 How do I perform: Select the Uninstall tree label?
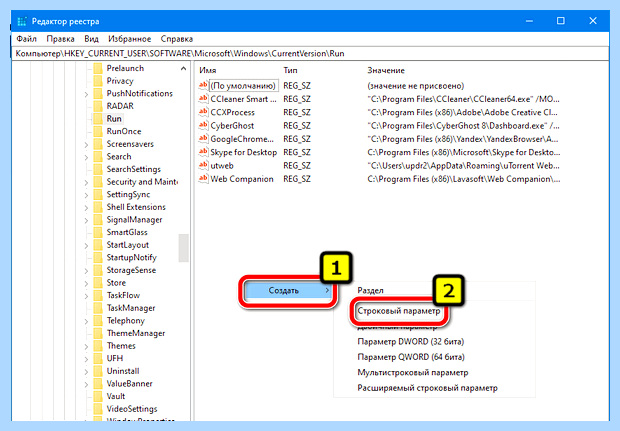pos(123,371)
